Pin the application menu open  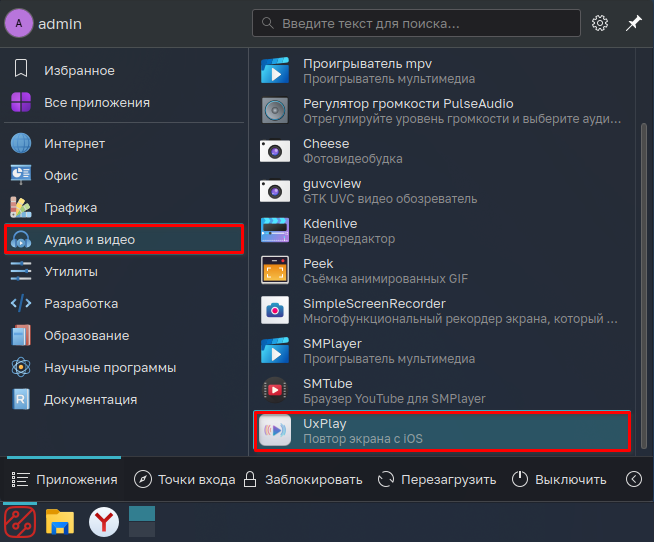pyautogui.click(x=634, y=23)
